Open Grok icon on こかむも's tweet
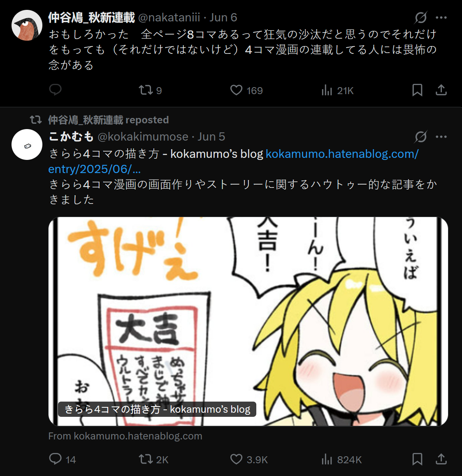This screenshot has height=476, width=462. point(421,136)
